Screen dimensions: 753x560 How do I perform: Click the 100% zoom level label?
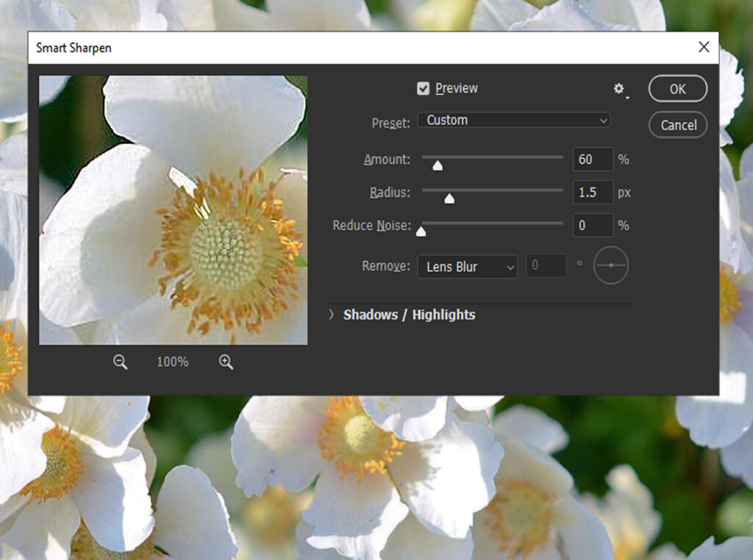tap(171, 361)
